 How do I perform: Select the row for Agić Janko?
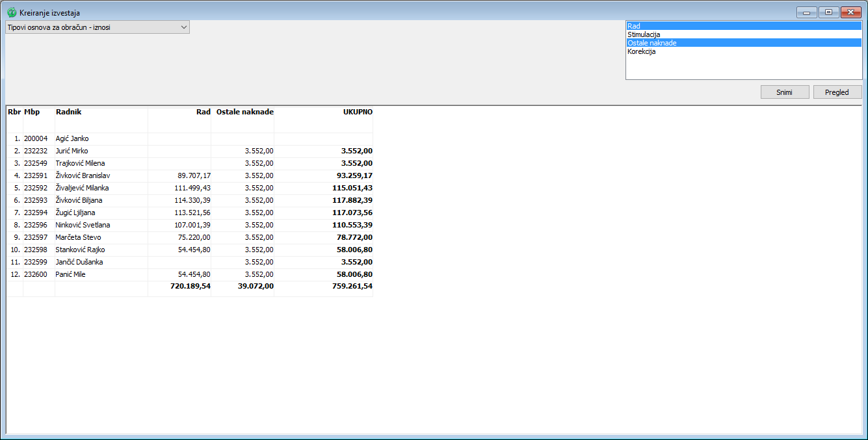point(72,138)
